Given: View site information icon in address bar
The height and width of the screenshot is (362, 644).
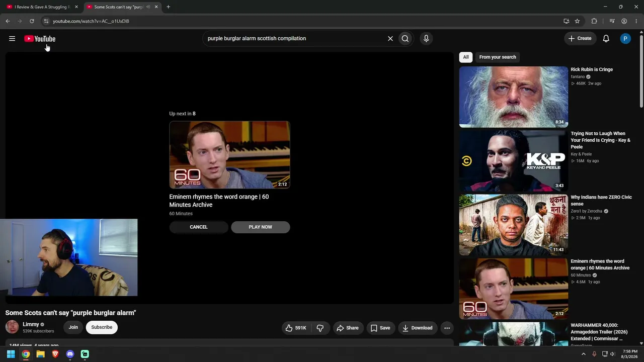Looking at the screenshot, I should (46, 21).
